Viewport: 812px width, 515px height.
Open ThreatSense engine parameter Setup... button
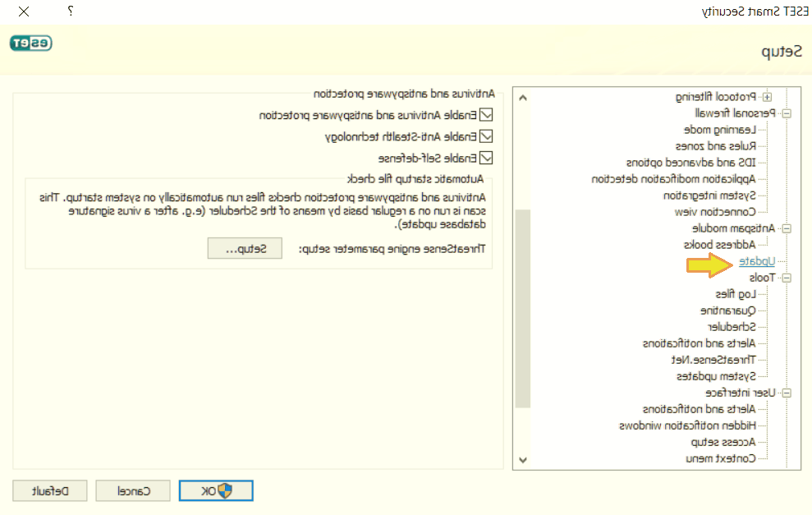pyautogui.click(x=245, y=249)
